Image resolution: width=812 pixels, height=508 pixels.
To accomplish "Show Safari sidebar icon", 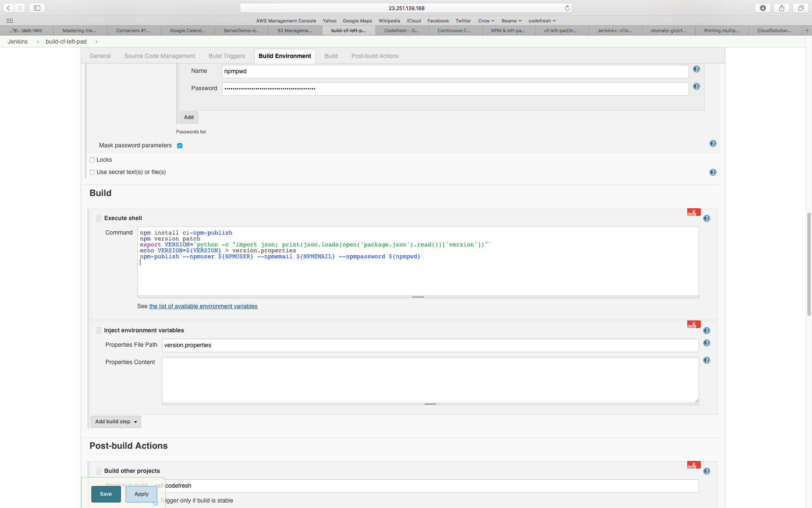I will 37,8.
